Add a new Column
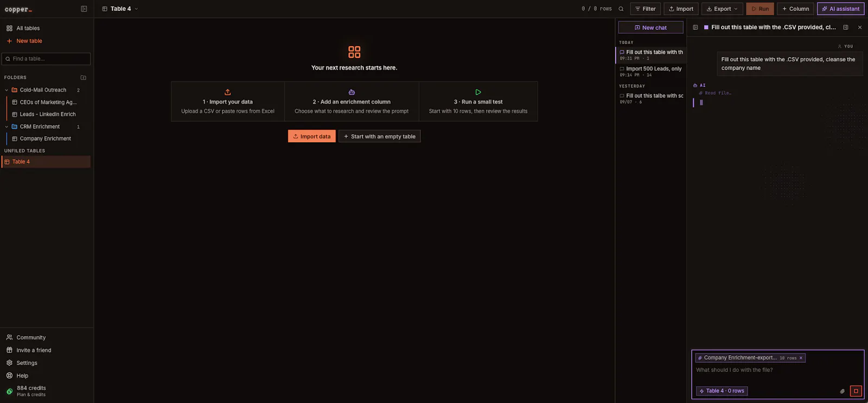868x403 pixels. click(795, 9)
